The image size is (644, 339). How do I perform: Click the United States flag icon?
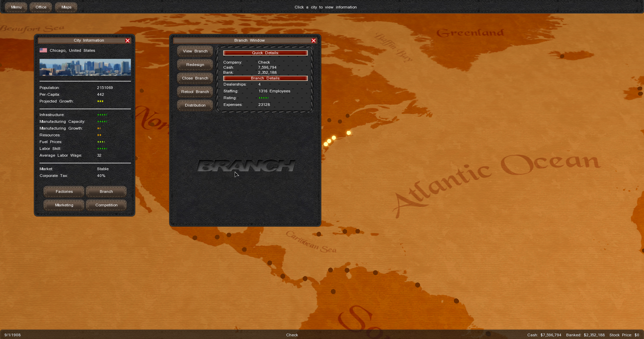point(43,50)
